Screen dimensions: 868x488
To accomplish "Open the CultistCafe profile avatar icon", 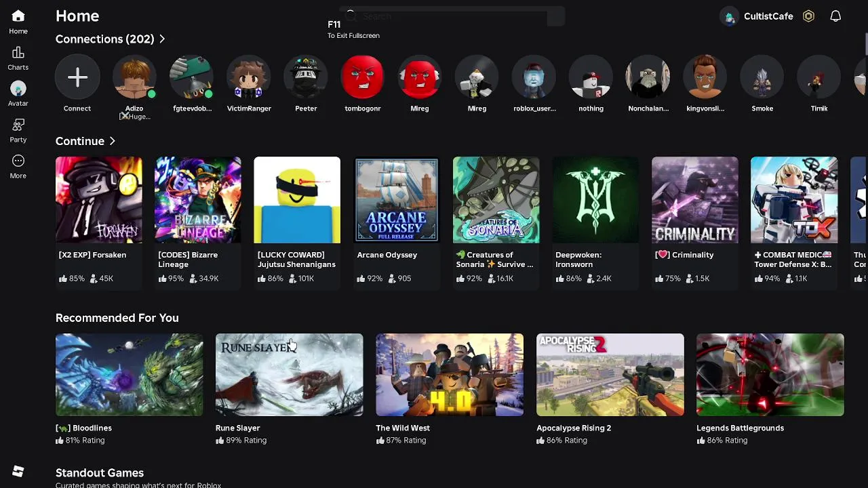I will (x=730, y=17).
